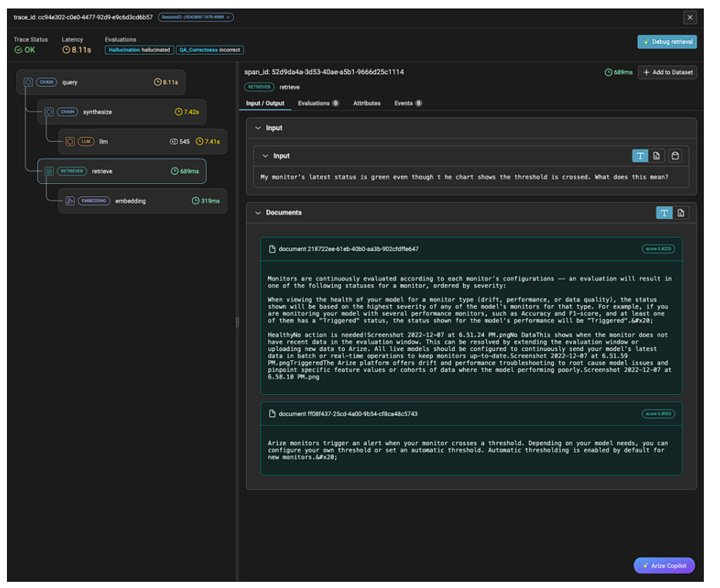Open the SessionID link badge
The image size is (720, 588).
pos(195,17)
